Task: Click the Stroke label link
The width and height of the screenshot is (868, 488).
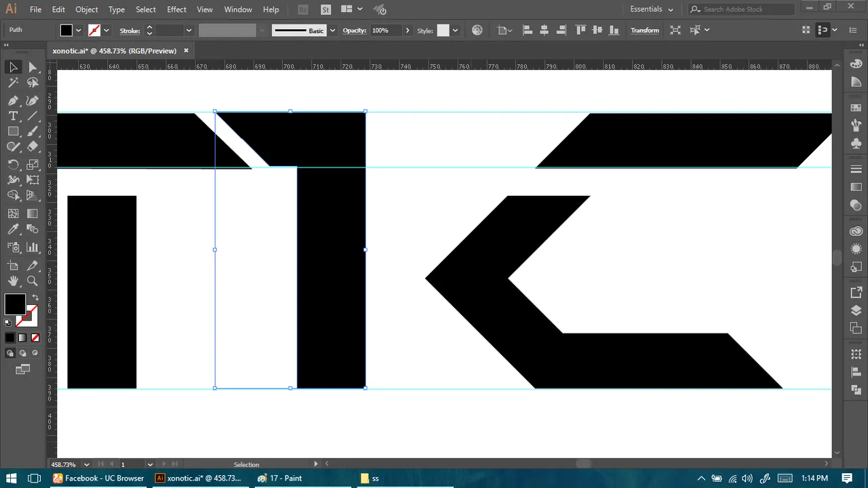Action: [130, 30]
